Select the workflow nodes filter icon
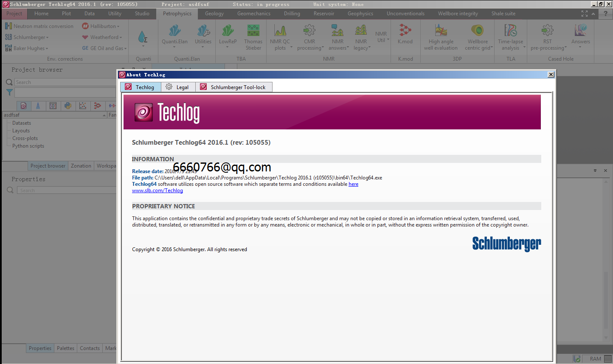This screenshot has height=364, width=613. pos(98,106)
